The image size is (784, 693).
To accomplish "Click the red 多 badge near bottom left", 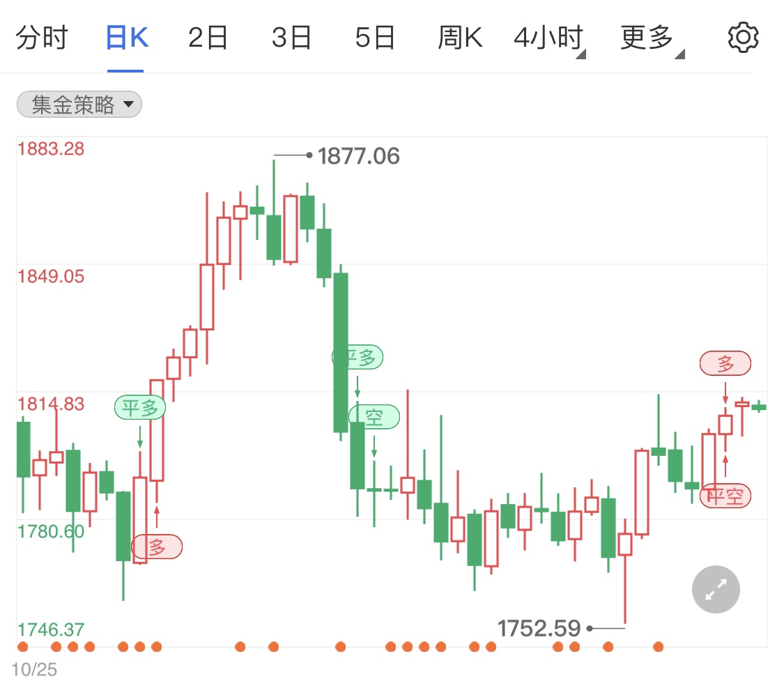I will [156, 547].
